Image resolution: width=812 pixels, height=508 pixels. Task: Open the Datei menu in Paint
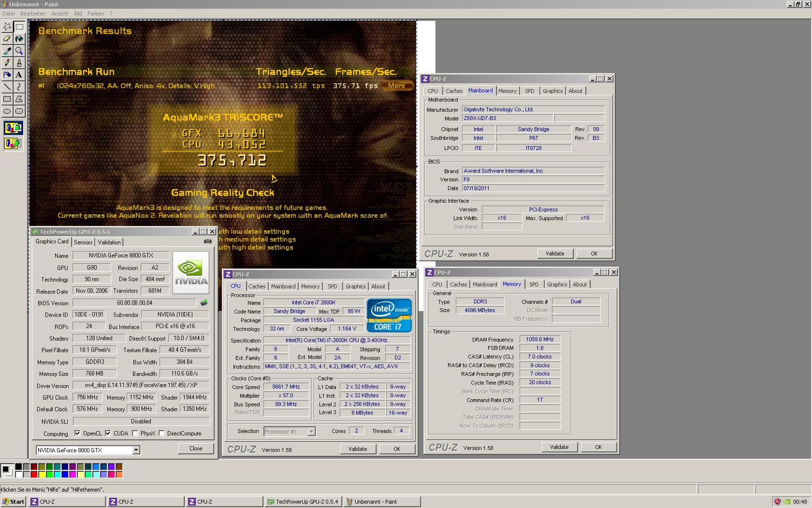pyautogui.click(x=8, y=14)
